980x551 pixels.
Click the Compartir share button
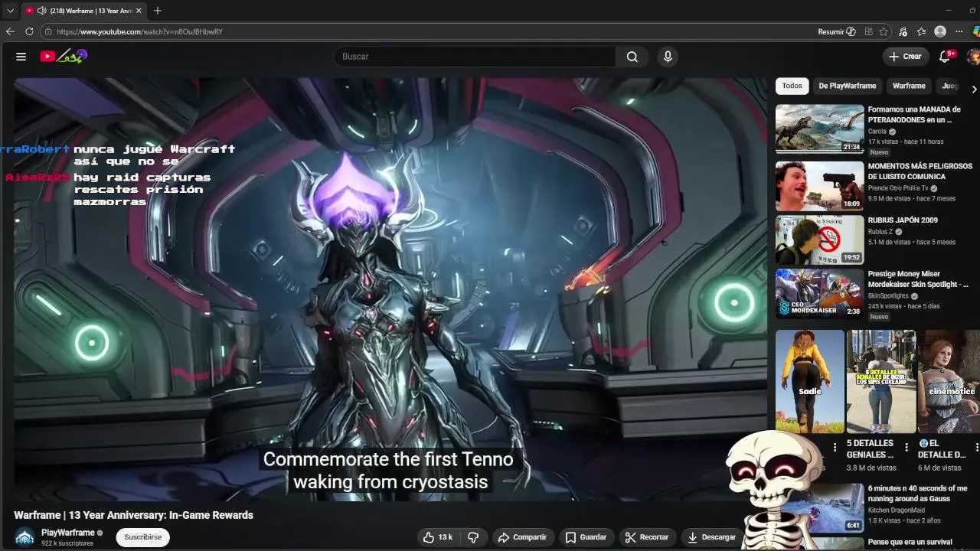(522, 537)
